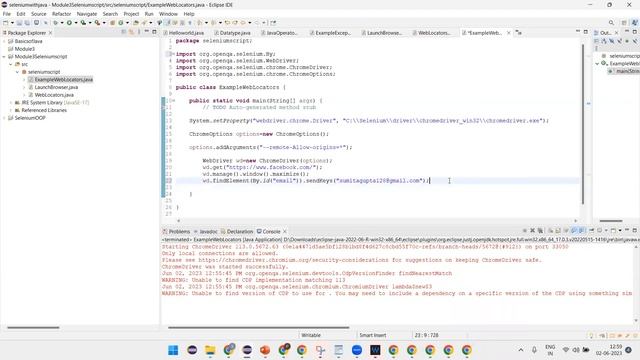Viewport: 640px width, 360px height.
Task: Click the Open Type folder icon
Action: point(136,23)
